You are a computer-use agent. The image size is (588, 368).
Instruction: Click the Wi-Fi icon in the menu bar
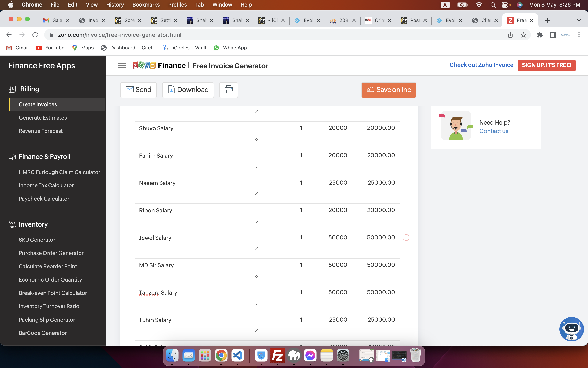coord(479,5)
